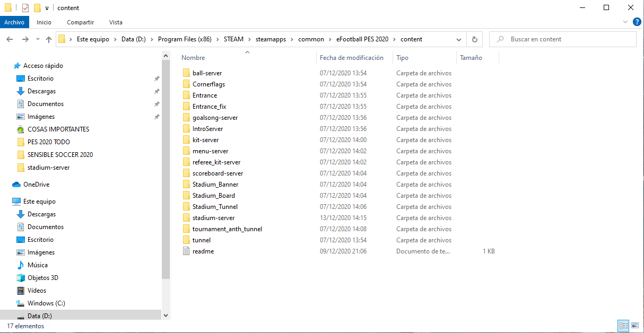This screenshot has width=644, height=333.
Task: Open COSAS IMPORTANTES folder in sidebar
Action: click(x=58, y=129)
